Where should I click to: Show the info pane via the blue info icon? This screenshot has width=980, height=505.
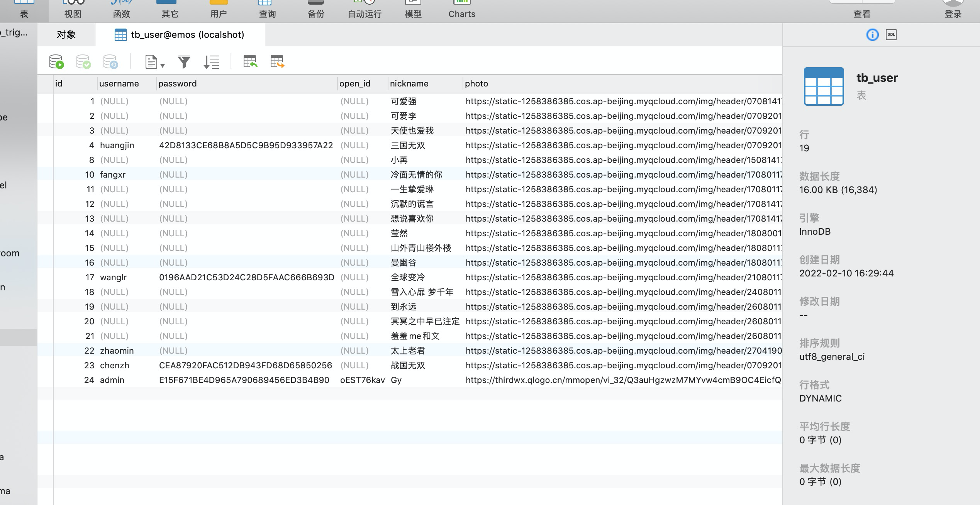click(872, 35)
